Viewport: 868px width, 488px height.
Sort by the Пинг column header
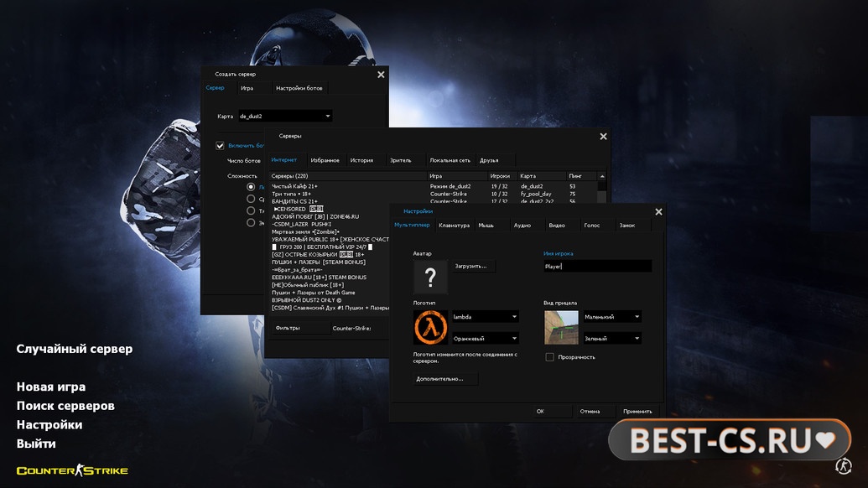coord(582,176)
